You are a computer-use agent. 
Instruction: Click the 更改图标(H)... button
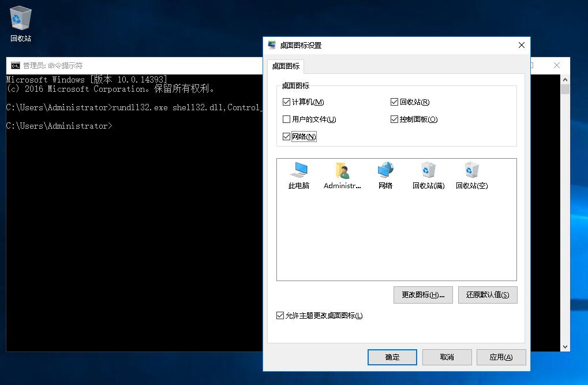coord(423,295)
